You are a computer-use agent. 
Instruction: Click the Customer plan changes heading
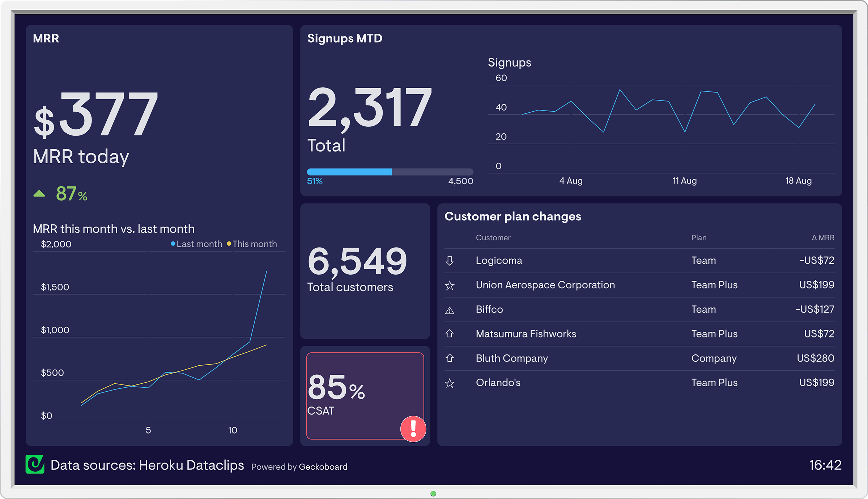coord(513,216)
